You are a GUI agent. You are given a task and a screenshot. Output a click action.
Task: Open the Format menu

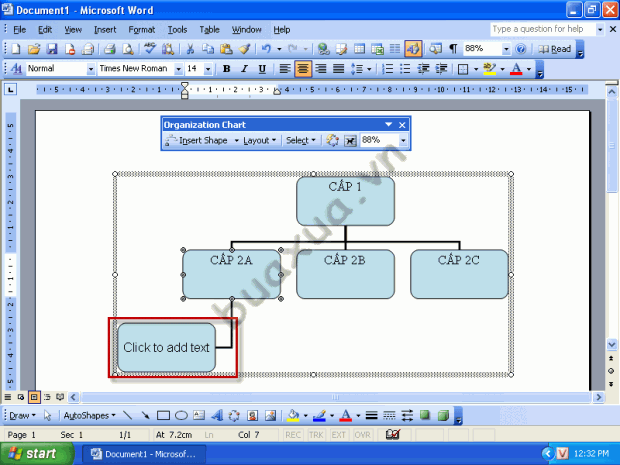[x=142, y=30]
